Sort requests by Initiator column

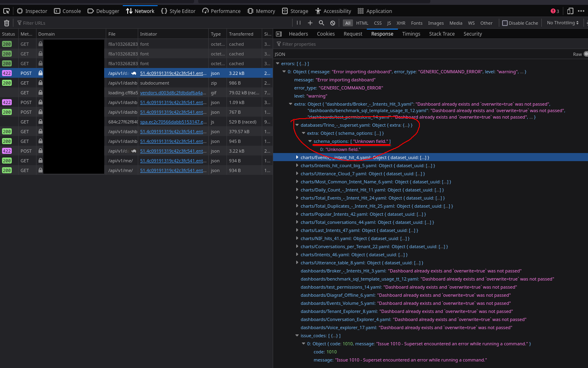(x=173, y=34)
